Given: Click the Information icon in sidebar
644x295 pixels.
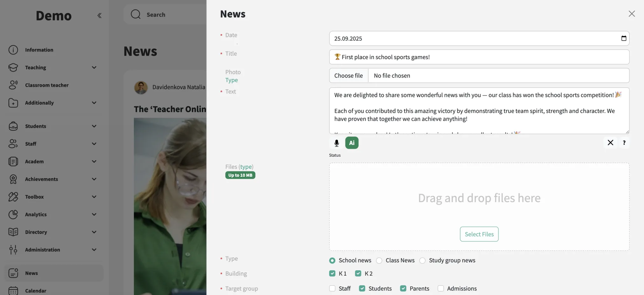Looking at the screenshot, I should point(13,50).
